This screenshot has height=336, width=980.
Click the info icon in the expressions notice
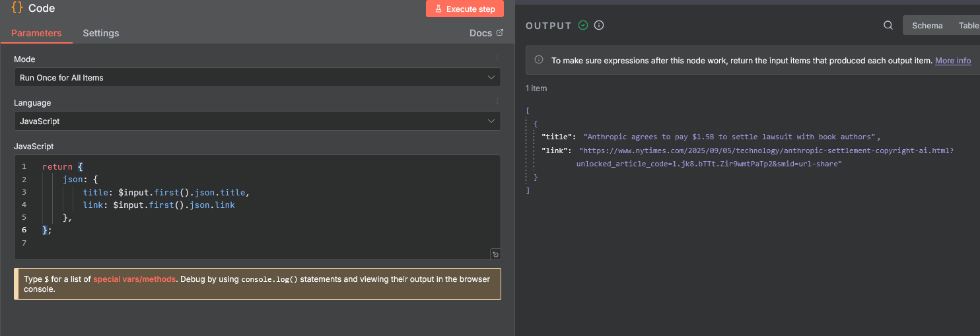539,60
